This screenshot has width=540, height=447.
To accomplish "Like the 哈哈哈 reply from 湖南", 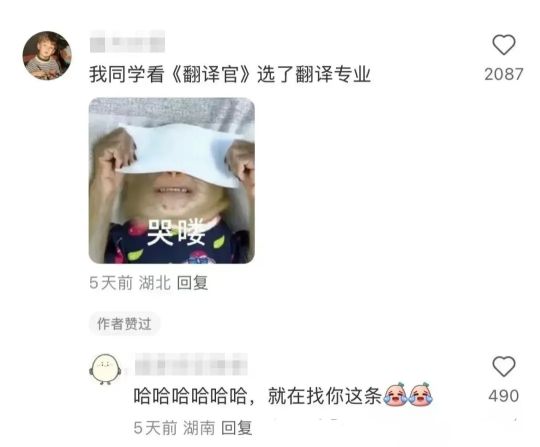I will [503, 366].
